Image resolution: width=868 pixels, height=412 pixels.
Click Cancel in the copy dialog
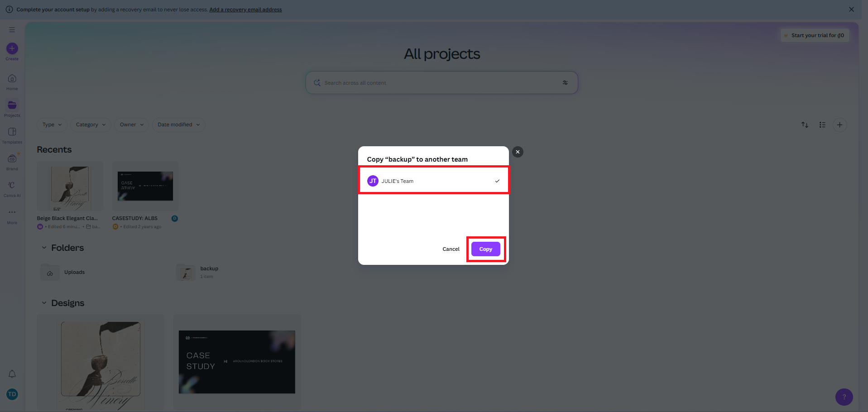tap(451, 249)
